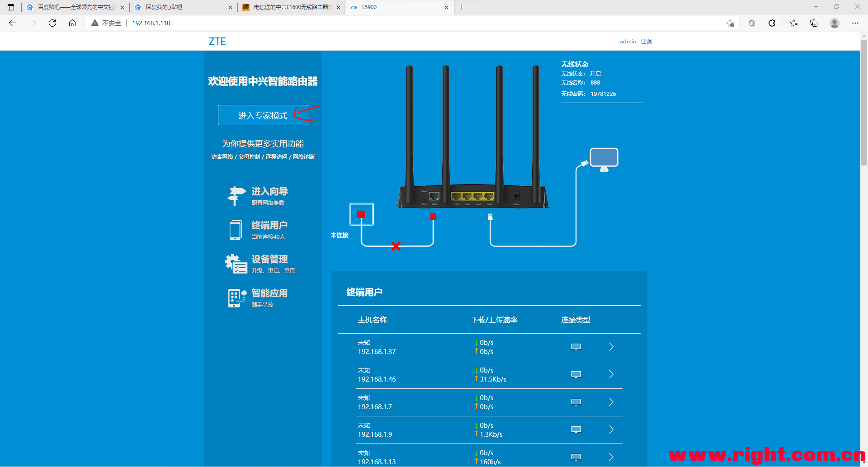Expand details for device 192.168.1.9
Screen dimensions: 868x467
[611, 429]
